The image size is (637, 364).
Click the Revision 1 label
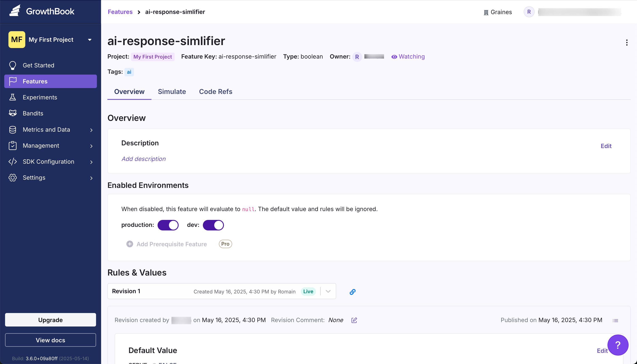tap(126, 291)
